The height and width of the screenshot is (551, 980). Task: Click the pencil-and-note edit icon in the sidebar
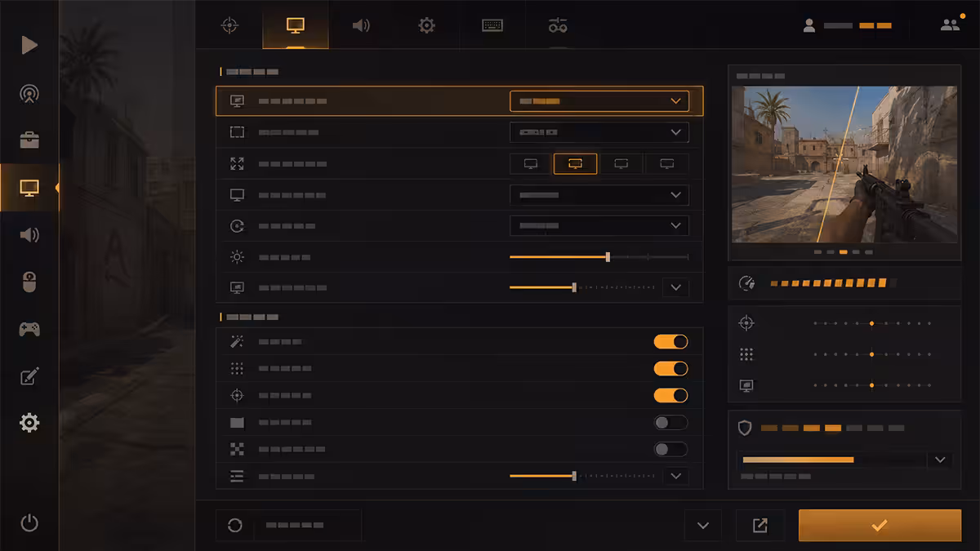[x=29, y=376]
